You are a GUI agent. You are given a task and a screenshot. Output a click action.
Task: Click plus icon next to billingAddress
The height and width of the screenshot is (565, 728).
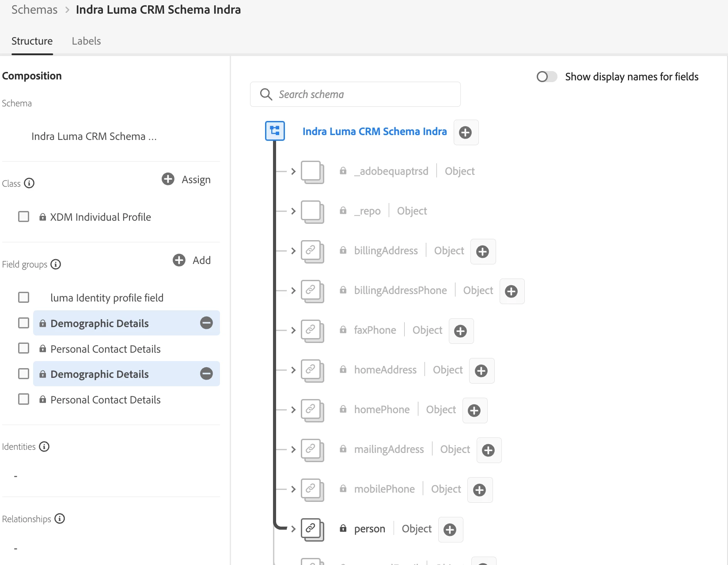click(483, 252)
